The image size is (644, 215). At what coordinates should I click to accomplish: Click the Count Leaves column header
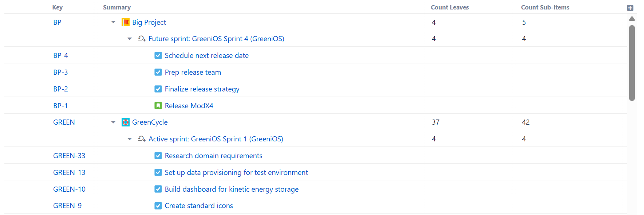pos(450,7)
